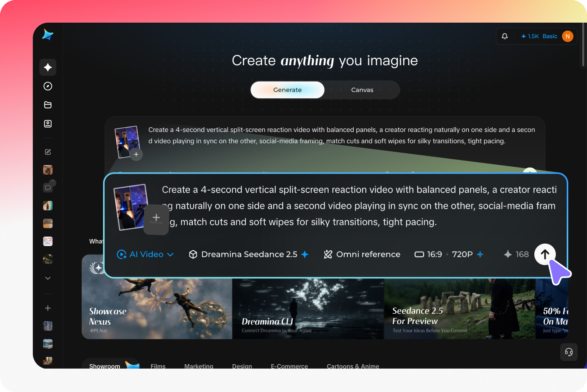Open the folder Assets icon in sidebar
Screen dimensions: 587x392
[x=48, y=105]
